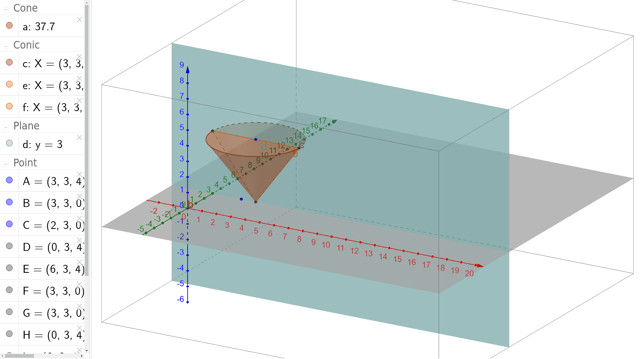
Task: Click the × icon beside conic e
Action: [x=80, y=79]
